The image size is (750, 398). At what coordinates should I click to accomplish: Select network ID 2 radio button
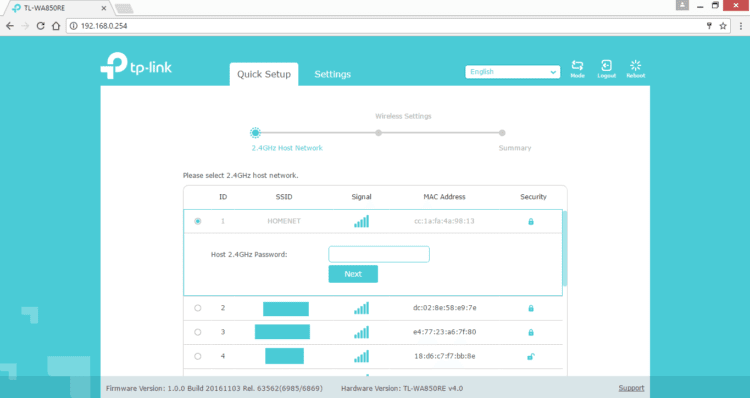click(x=198, y=308)
